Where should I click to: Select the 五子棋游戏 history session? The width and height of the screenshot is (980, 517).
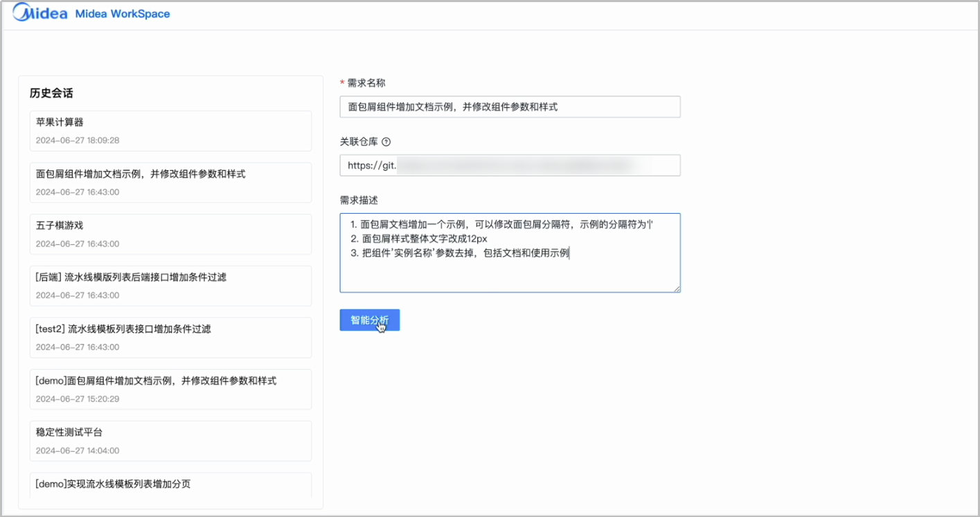tap(170, 234)
